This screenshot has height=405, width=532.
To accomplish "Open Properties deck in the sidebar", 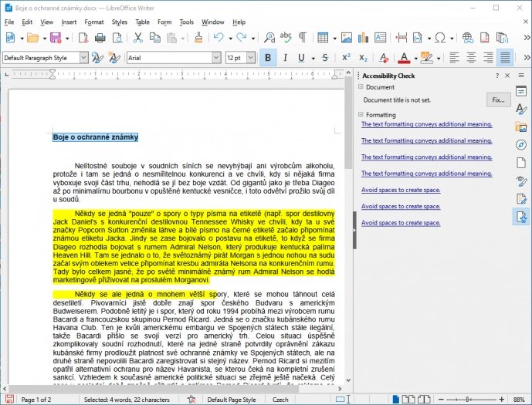I will (521, 90).
